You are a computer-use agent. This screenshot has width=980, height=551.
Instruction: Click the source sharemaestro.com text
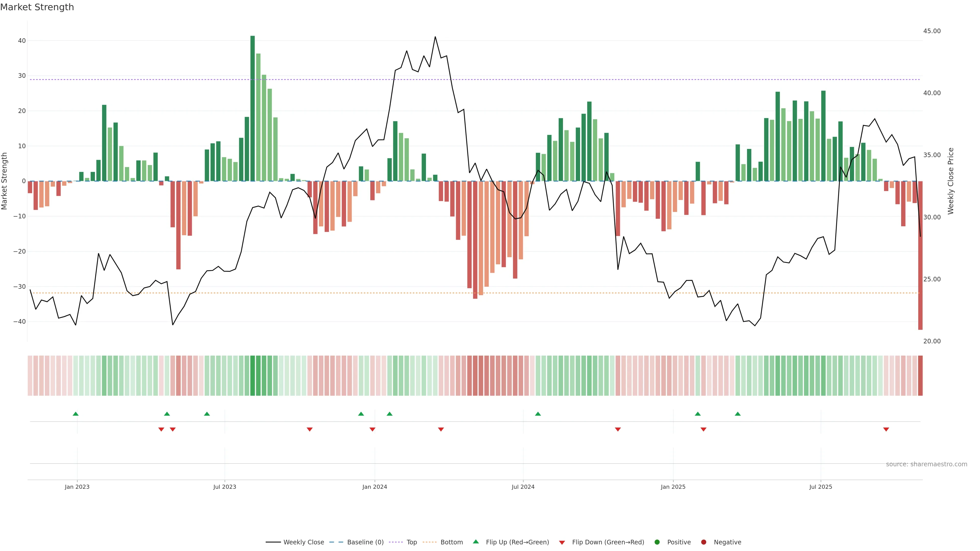click(926, 464)
